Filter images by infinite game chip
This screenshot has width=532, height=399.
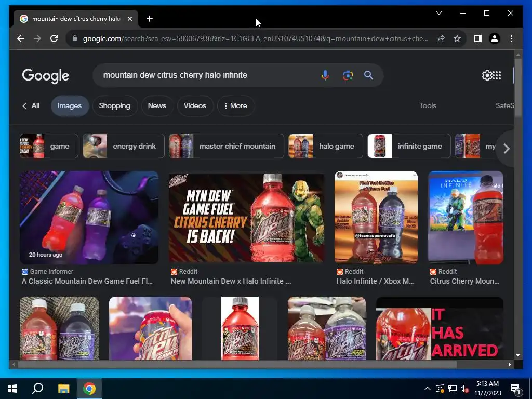tap(409, 146)
